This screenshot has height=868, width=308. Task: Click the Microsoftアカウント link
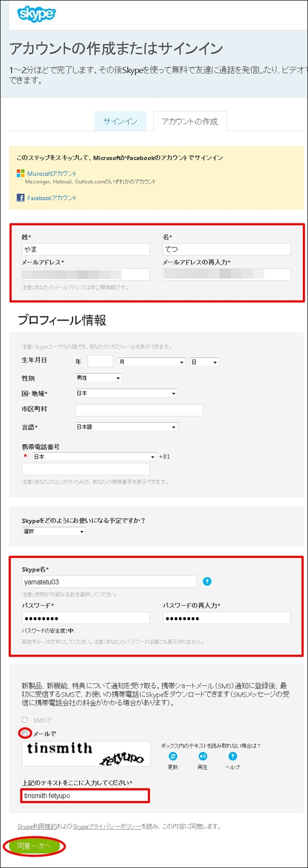point(52,174)
